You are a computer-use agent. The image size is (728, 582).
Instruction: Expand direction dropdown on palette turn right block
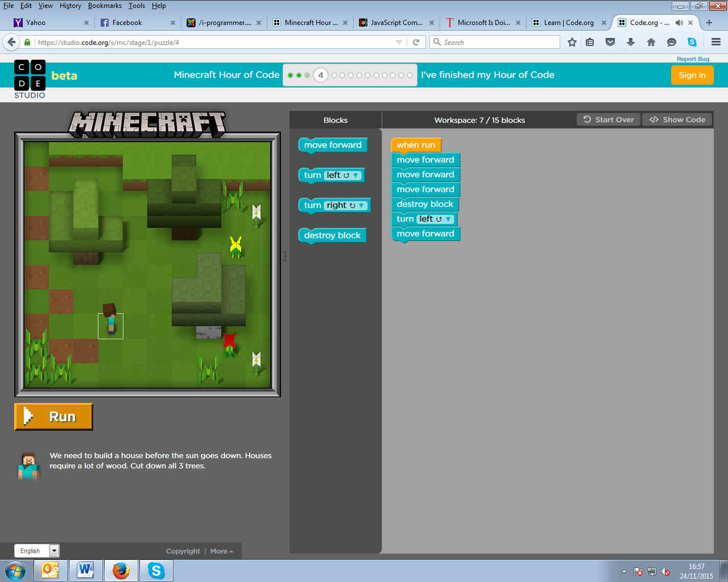tap(361, 206)
